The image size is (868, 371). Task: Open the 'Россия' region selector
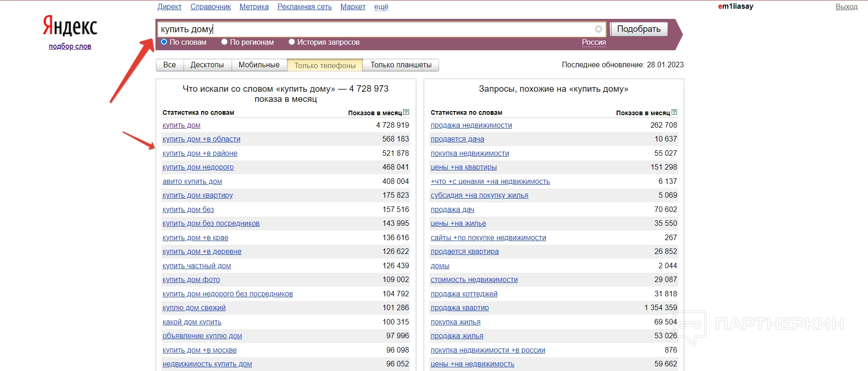pyautogui.click(x=594, y=42)
